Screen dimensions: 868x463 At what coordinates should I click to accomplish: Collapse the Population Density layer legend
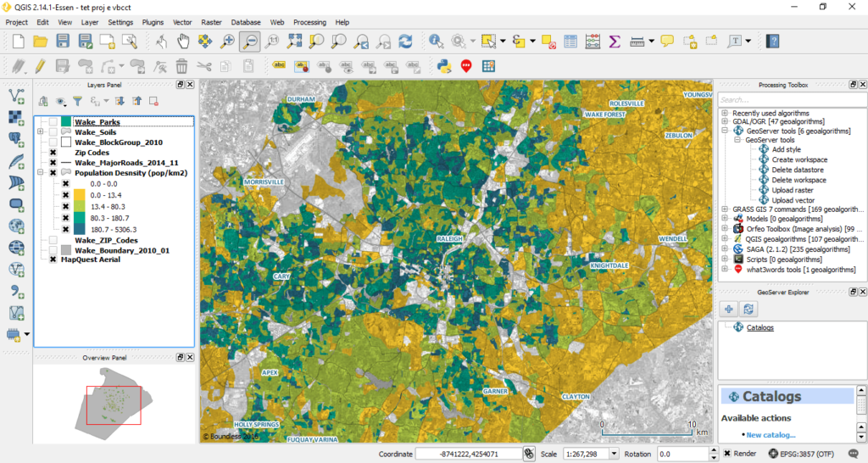tap(41, 173)
